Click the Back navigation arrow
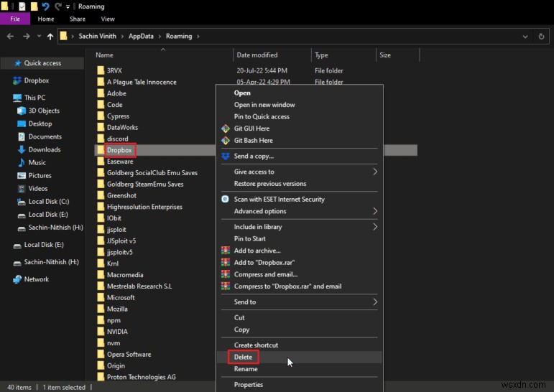This screenshot has height=392, width=554. pyautogui.click(x=11, y=36)
